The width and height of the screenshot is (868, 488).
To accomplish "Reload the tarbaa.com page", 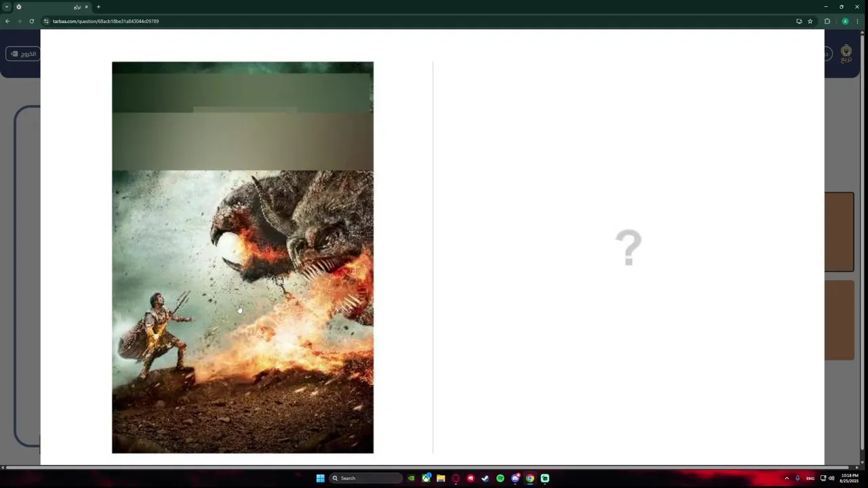I will [31, 21].
